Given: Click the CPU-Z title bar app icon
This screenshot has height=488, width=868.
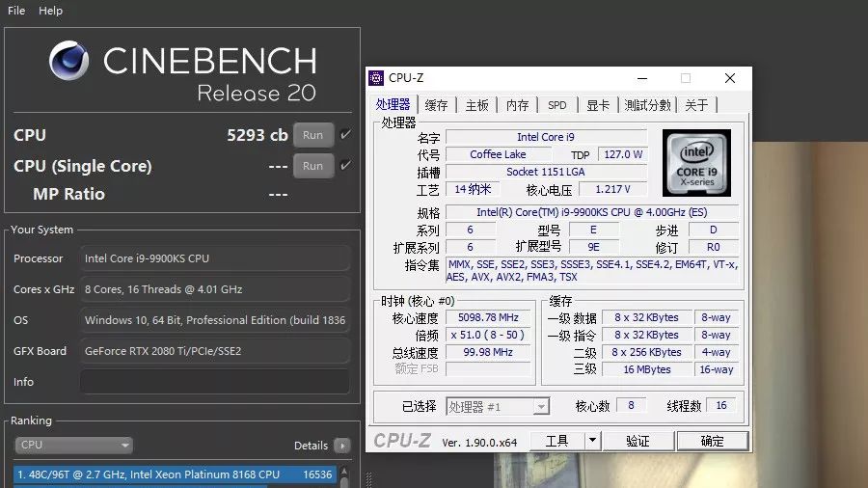Looking at the screenshot, I should [x=376, y=78].
